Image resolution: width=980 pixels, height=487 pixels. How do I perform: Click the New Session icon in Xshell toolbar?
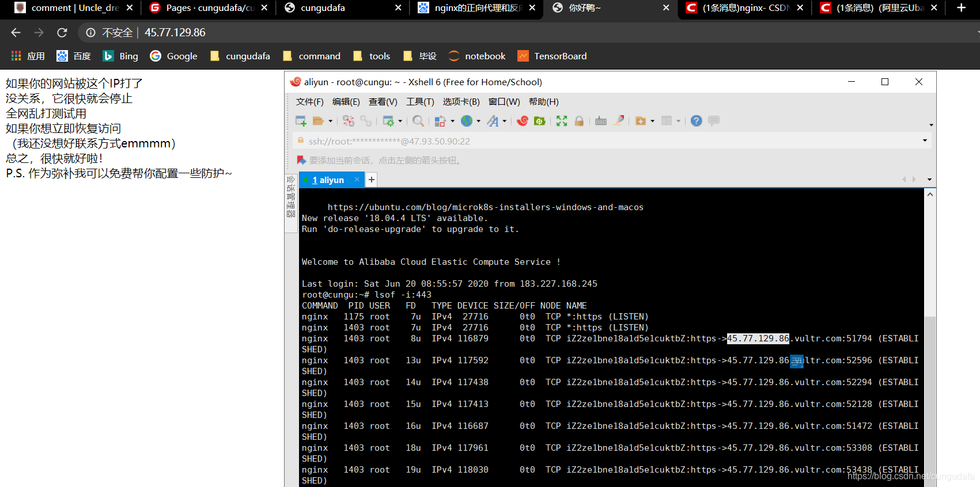(301, 121)
